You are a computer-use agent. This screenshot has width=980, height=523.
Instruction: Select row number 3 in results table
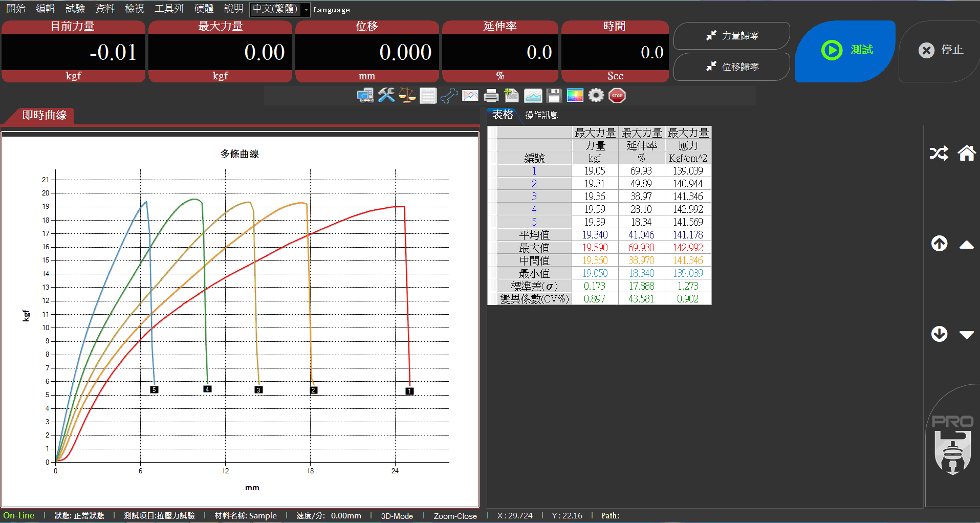click(534, 197)
